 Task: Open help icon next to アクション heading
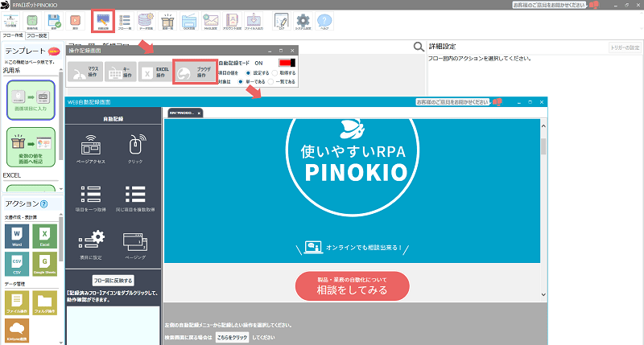click(44, 204)
